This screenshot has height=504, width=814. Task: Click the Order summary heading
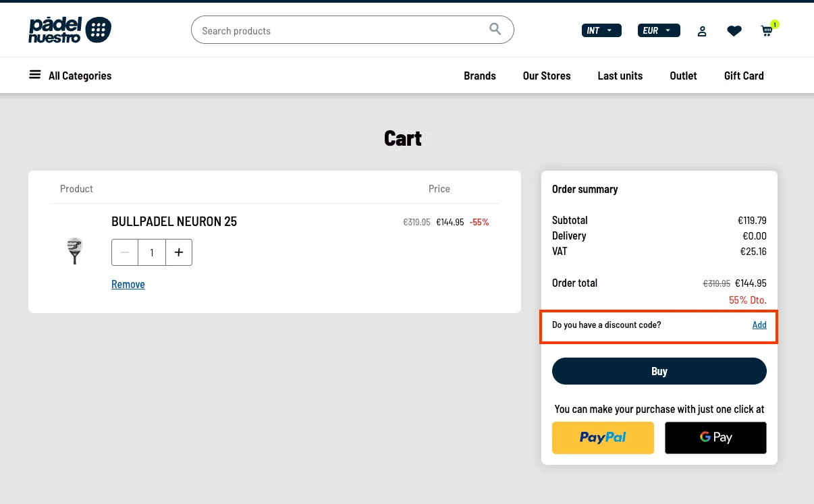point(585,190)
